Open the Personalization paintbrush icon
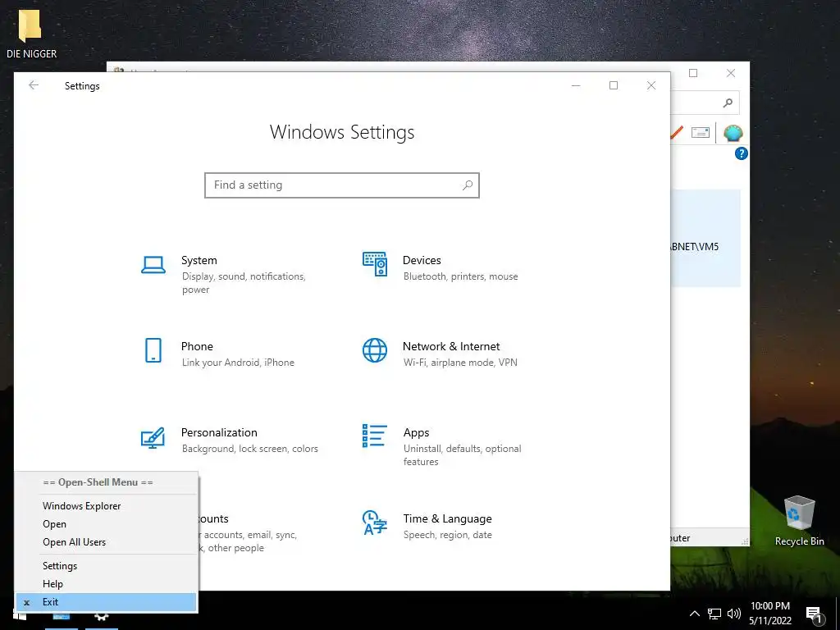 click(x=153, y=437)
